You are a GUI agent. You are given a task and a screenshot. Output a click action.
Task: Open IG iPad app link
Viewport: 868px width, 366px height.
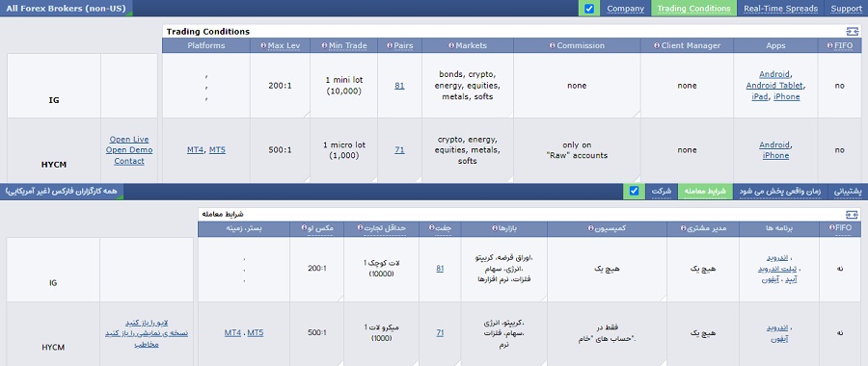point(760,96)
